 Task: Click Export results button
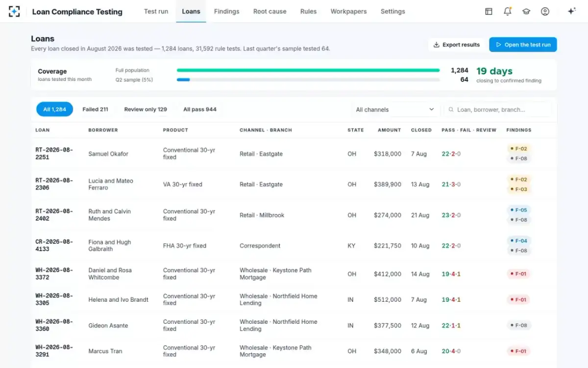tap(457, 45)
